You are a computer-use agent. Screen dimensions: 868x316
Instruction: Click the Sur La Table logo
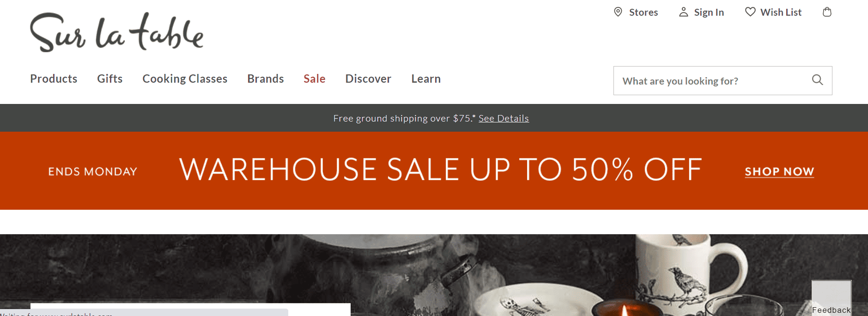[x=116, y=32]
